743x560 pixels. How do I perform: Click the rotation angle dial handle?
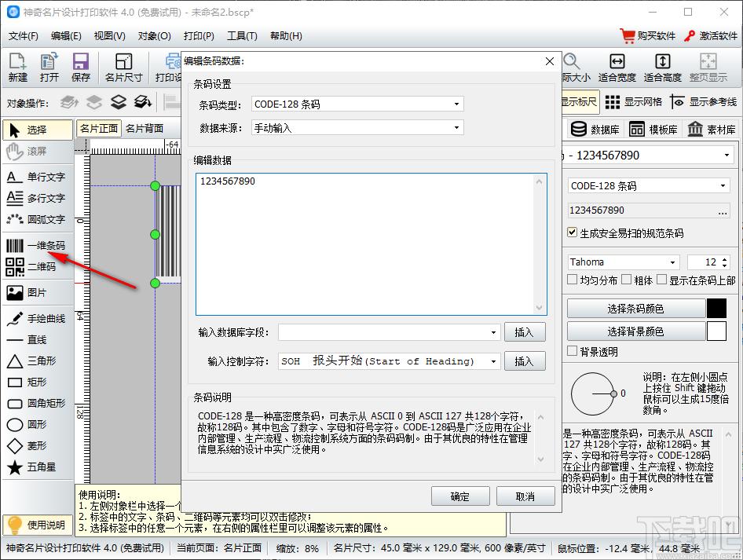click(613, 393)
